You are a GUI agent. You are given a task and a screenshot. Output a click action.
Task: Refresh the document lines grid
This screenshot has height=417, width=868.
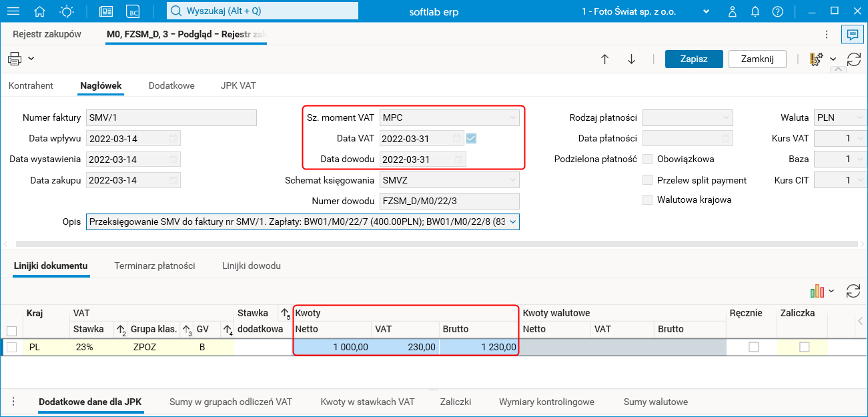click(x=853, y=291)
